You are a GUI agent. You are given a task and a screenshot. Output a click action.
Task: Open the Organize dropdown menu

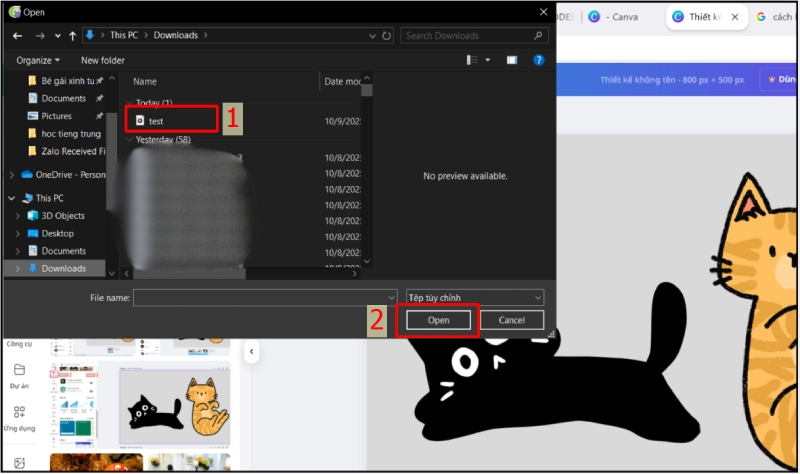[x=38, y=60]
